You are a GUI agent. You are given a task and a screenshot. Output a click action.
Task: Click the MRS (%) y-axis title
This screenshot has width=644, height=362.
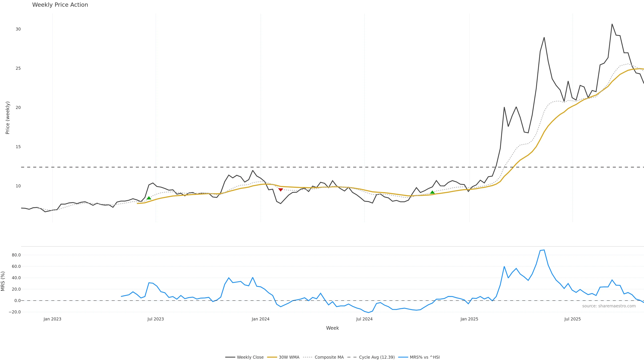(x=3, y=281)
